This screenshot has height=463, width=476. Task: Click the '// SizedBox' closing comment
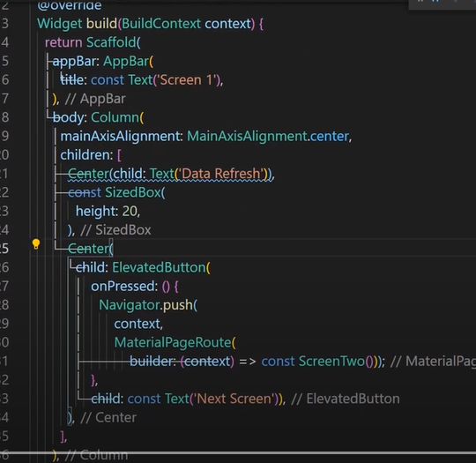(115, 230)
